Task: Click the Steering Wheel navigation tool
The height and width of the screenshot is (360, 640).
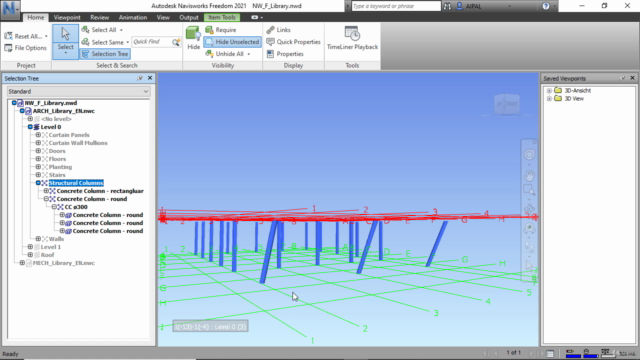Action: (x=529, y=155)
